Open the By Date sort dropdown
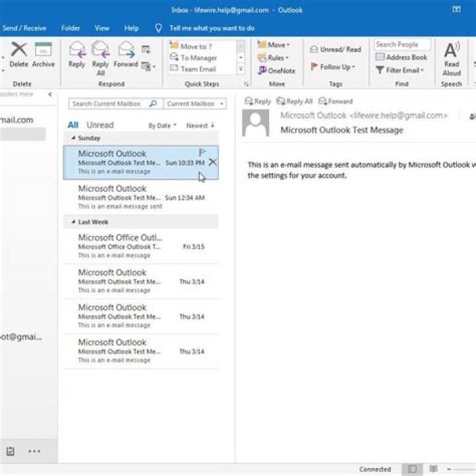 click(162, 126)
